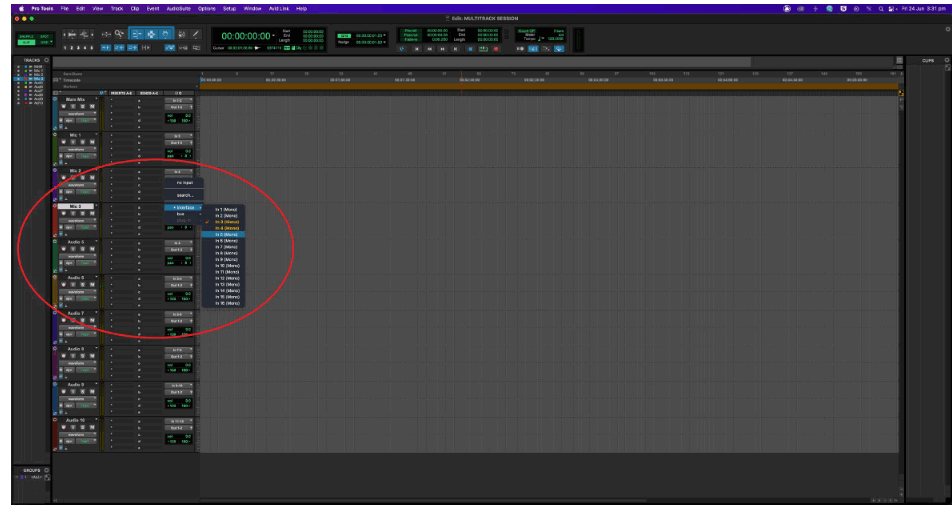Select the Selector tool
The width and height of the screenshot is (952, 510).
coord(151,33)
